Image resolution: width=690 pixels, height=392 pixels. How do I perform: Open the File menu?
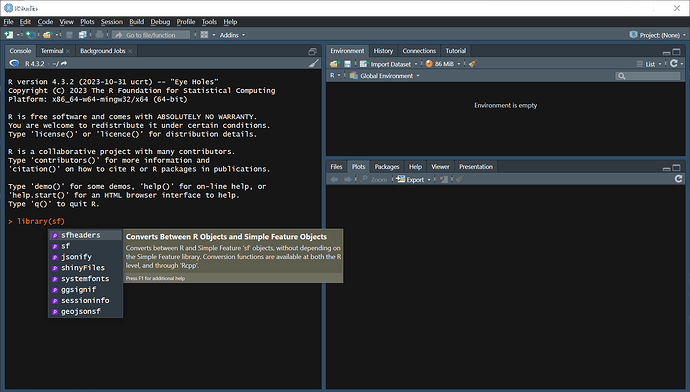click(8, 22)
